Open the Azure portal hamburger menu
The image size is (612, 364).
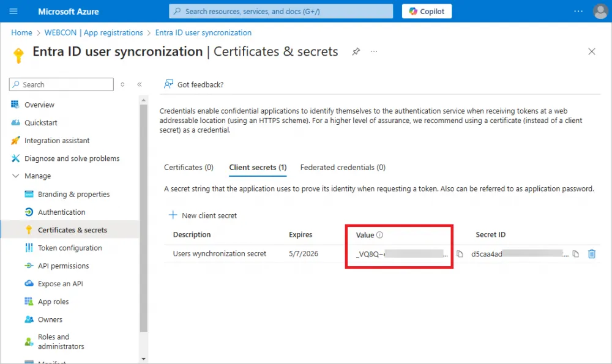click(x=13, y=11)
